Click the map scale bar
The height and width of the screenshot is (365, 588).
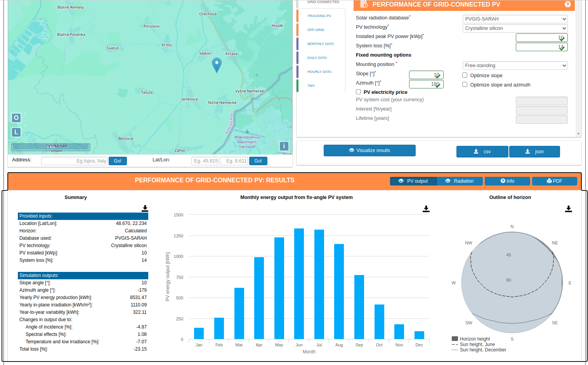[51, 147]
